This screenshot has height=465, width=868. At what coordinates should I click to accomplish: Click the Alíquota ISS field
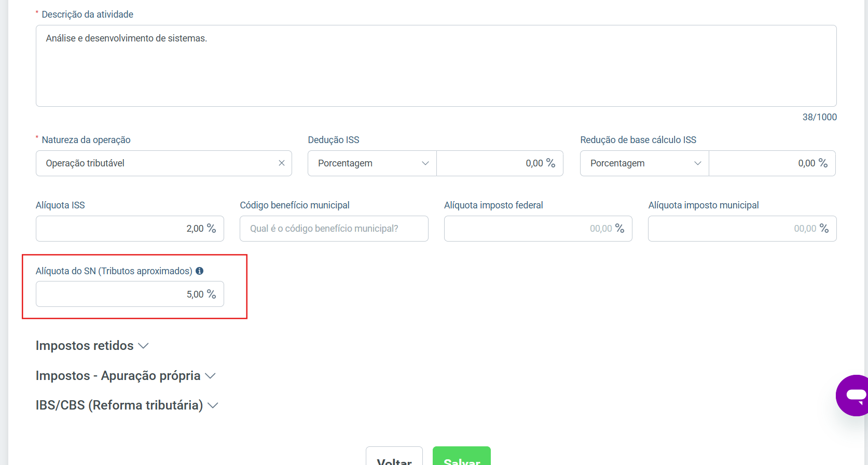point(130,229)
